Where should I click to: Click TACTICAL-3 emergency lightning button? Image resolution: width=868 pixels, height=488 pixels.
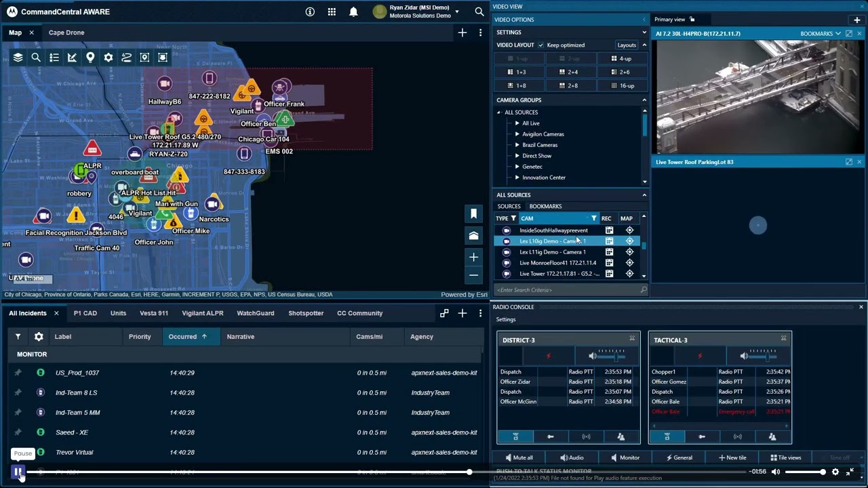(x=700, y=356)
